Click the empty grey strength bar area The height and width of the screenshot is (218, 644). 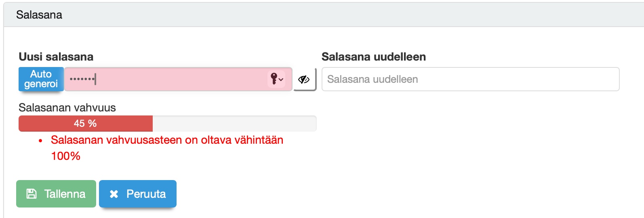[234, 124]
